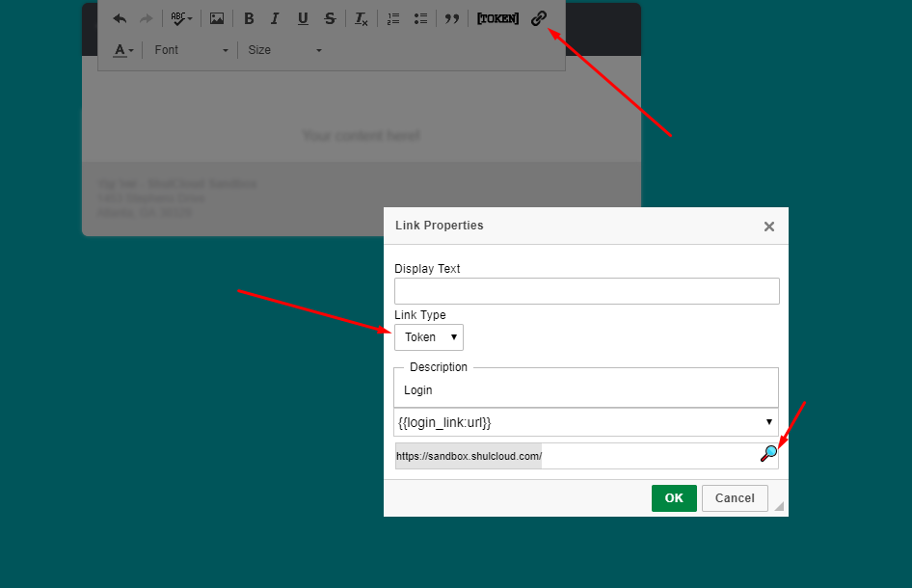Apply strikethrough formatting
Viewport: 912px width, 588px height.
point(330,18)
